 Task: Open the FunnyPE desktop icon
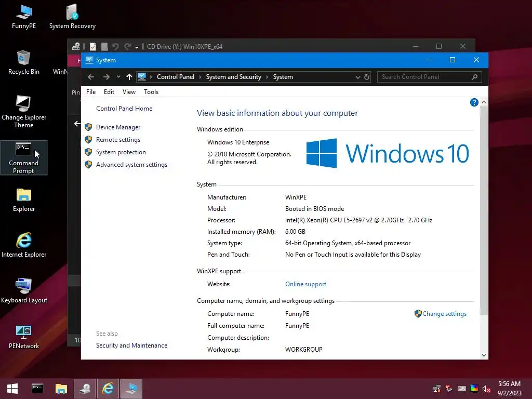[x=24, y=17]
